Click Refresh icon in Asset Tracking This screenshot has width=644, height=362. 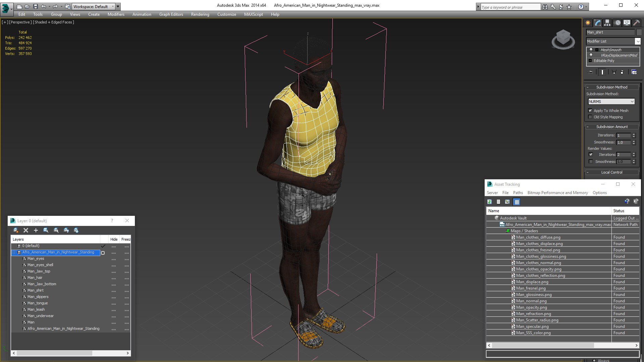(x=489, y=202)
